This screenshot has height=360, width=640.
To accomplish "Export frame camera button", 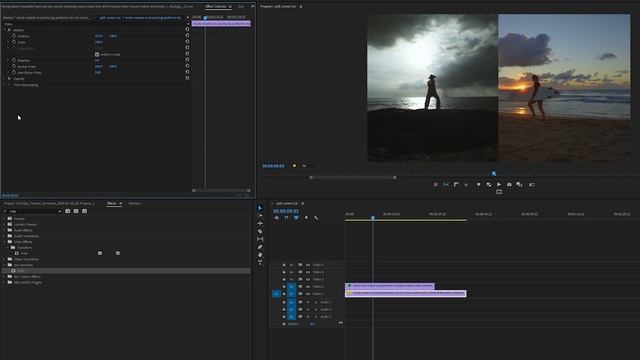I will point(509,184).
